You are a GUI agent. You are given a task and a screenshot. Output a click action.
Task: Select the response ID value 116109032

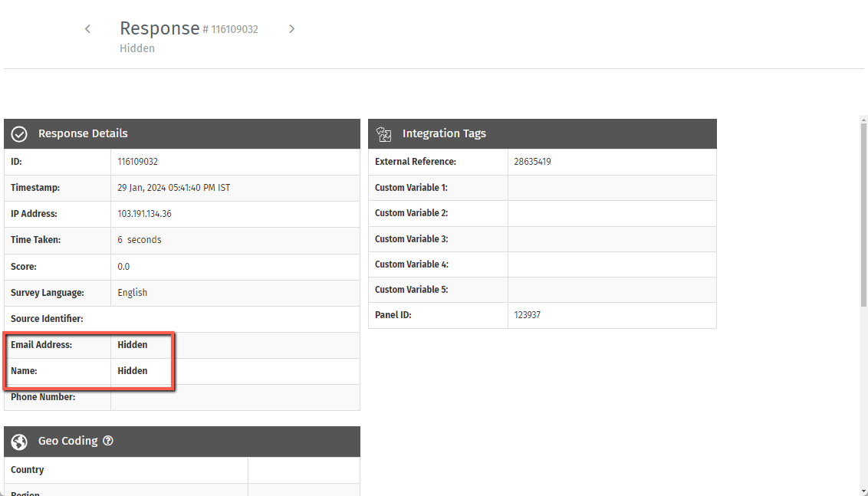point(138,162)
